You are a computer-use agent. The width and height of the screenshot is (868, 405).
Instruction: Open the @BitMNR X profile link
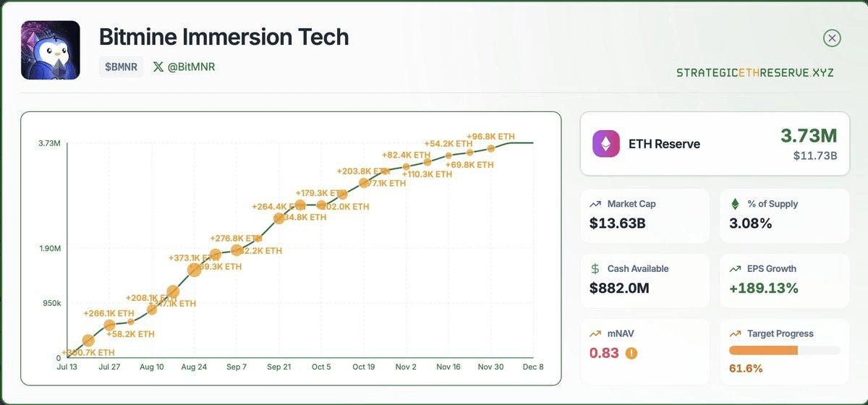click(191, 67)
